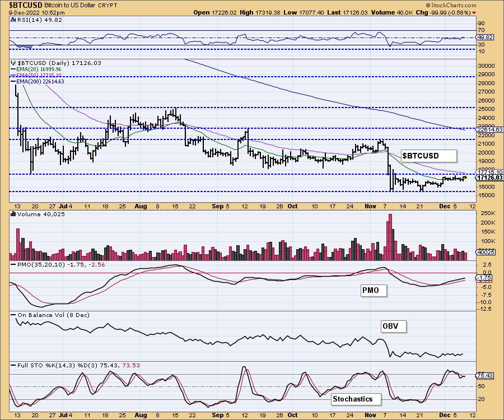
Task: Click the EMA(50) purple legend line
Action: [x=13, y=75]
